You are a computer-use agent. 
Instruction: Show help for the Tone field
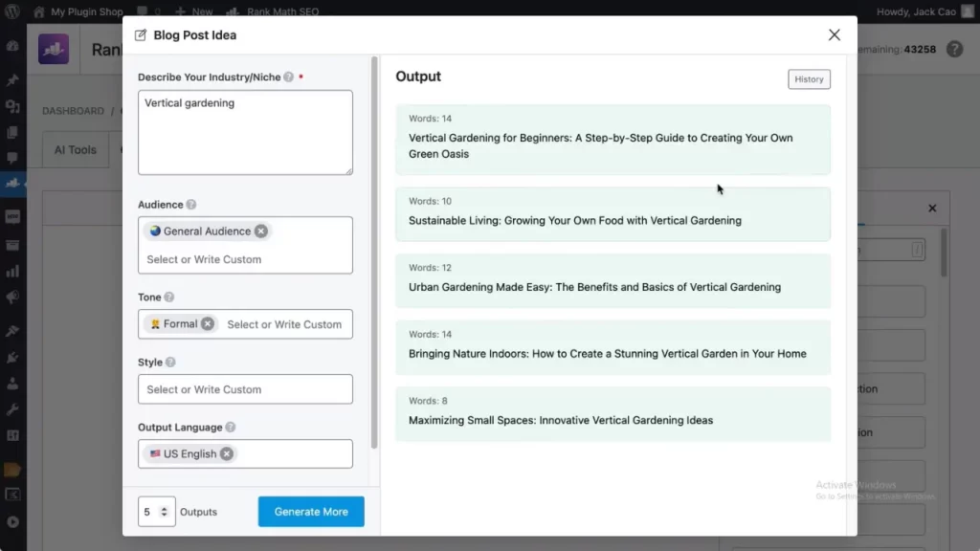click(x=168, y=297)
